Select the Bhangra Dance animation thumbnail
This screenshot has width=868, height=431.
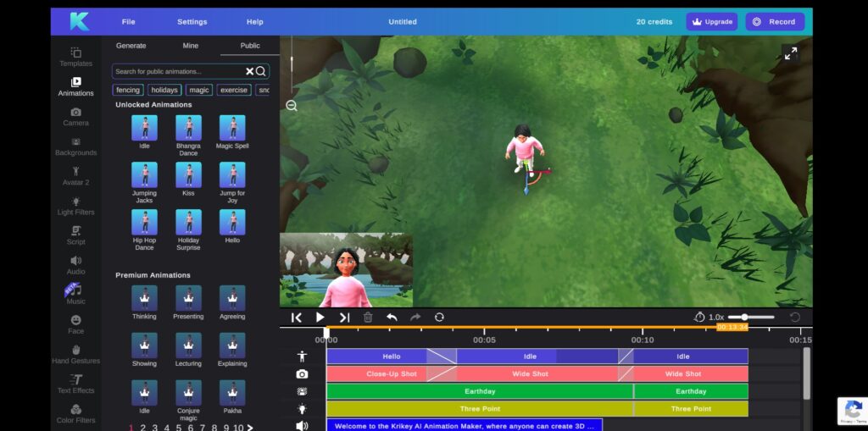point(188,128)
